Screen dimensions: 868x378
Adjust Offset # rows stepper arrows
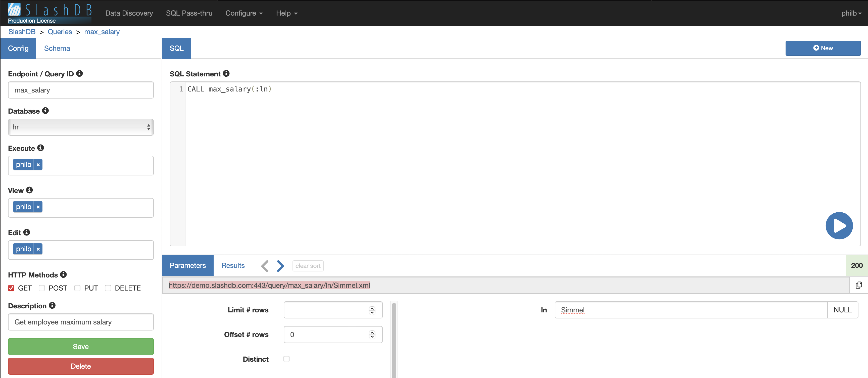[372, 335]
